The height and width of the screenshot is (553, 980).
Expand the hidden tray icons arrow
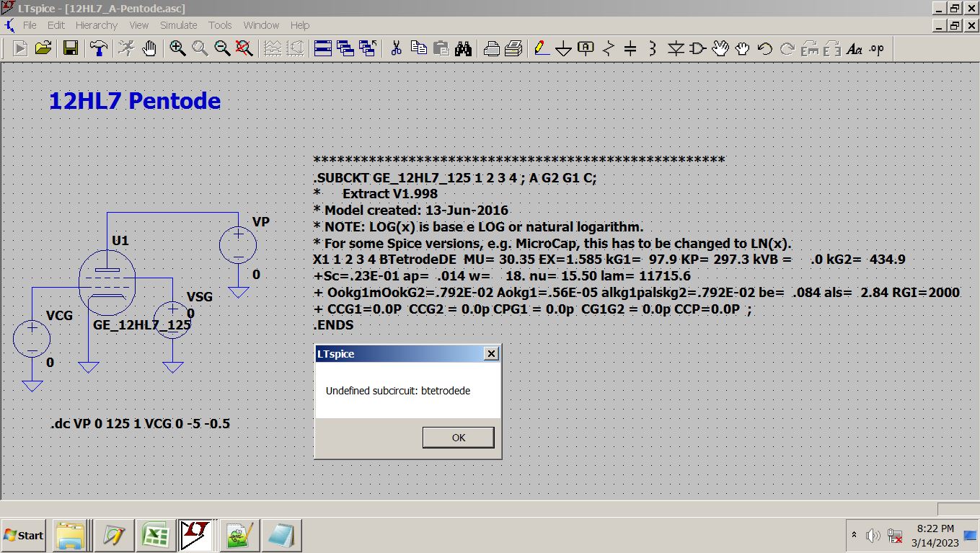tap(854, 536)
